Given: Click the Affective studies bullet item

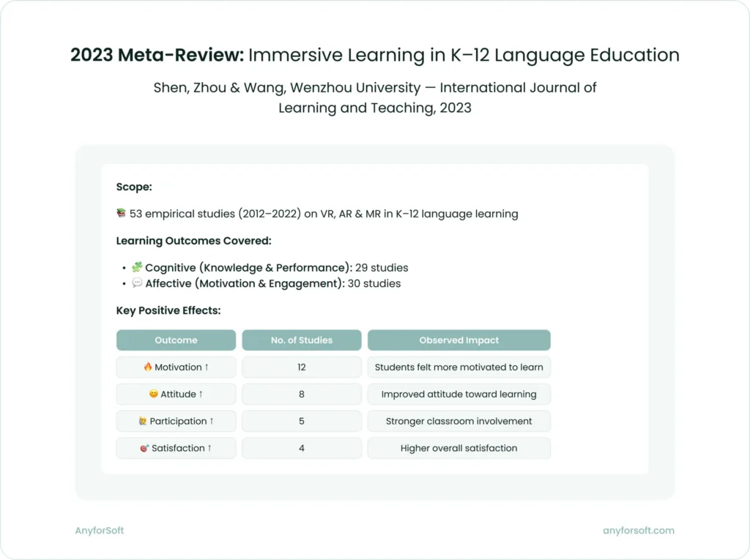Looking at the screenshot, I should click(267, 283).
